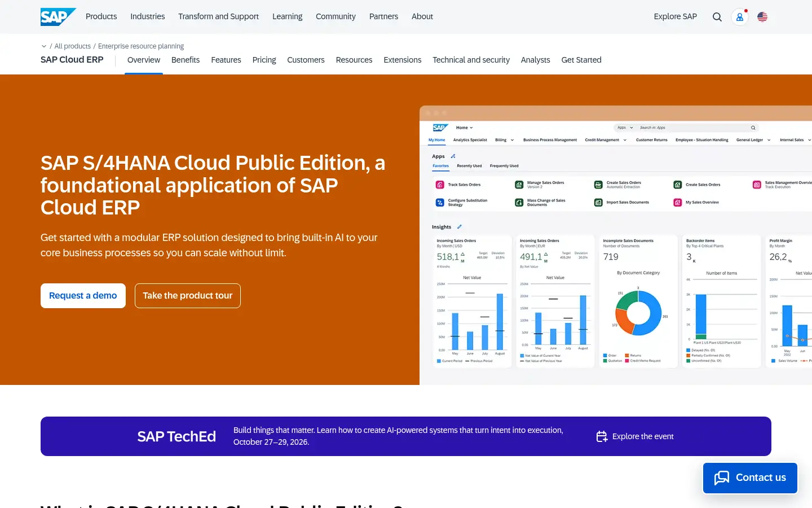Go to All products breadcrumb
Viewport: 812px width, 508px height.
coord(73,46)
